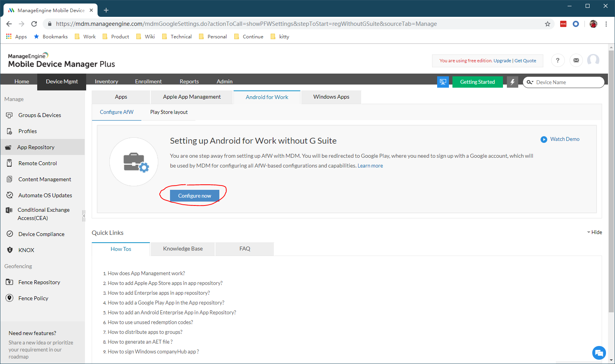615x364 pixels.
Task: Reload the page in the browser
Action: click(34, 24)
